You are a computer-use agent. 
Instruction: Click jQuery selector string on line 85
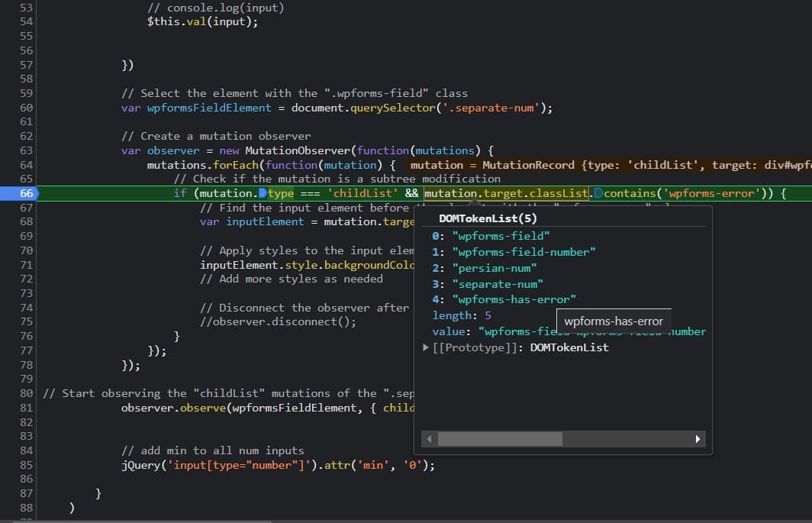tap(239, 465)
